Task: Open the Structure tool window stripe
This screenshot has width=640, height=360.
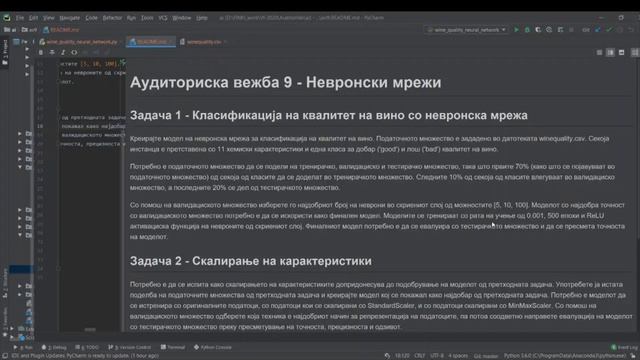Action: (5, 283)
